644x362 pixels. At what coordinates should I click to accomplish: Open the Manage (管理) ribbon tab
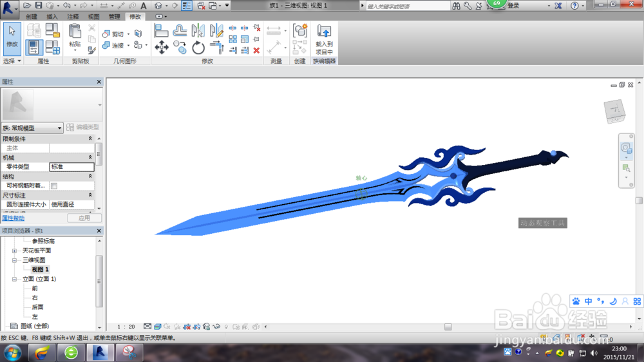tap(114, 17)
